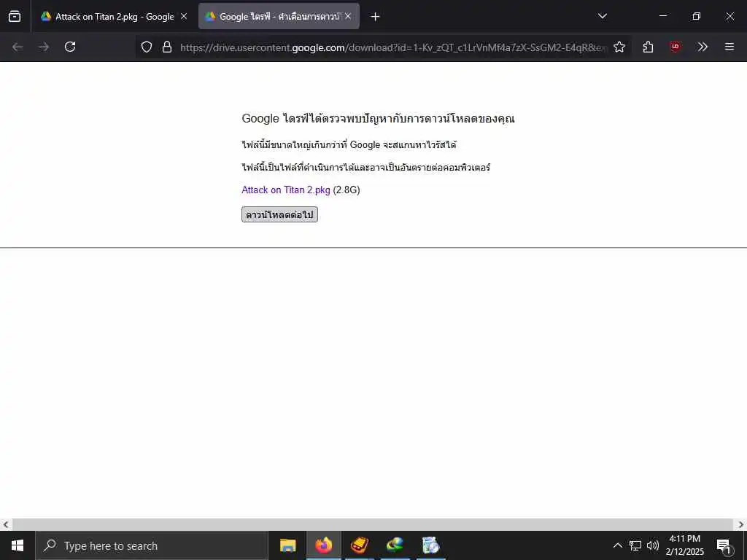Open the last pinned taskbar app
Viewport: 747px width, 560px height.
[431, 545]
